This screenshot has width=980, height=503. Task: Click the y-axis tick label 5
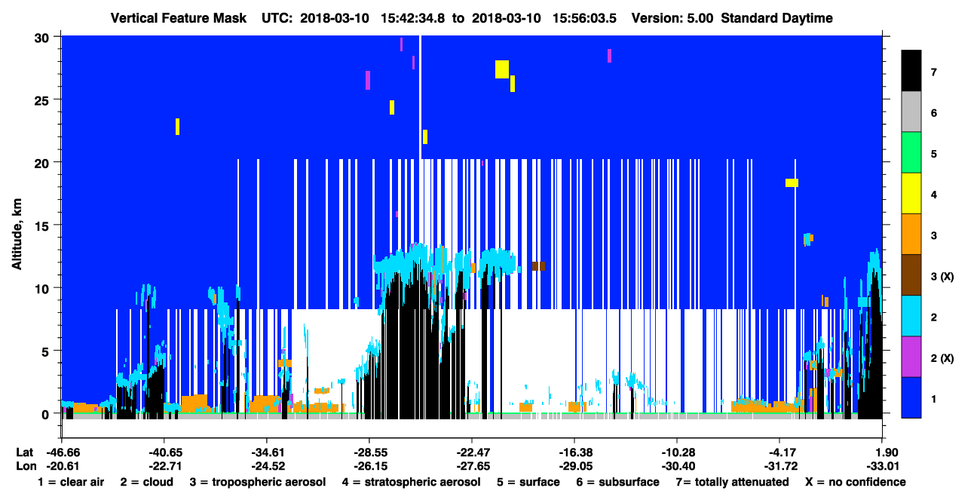pyautogui.click(x=46, y=351)
